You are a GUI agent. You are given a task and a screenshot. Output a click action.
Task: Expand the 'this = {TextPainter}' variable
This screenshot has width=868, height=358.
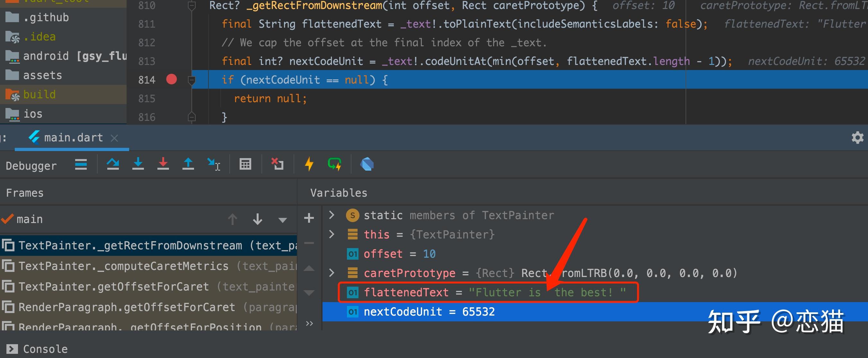click(x=332, y=234)
